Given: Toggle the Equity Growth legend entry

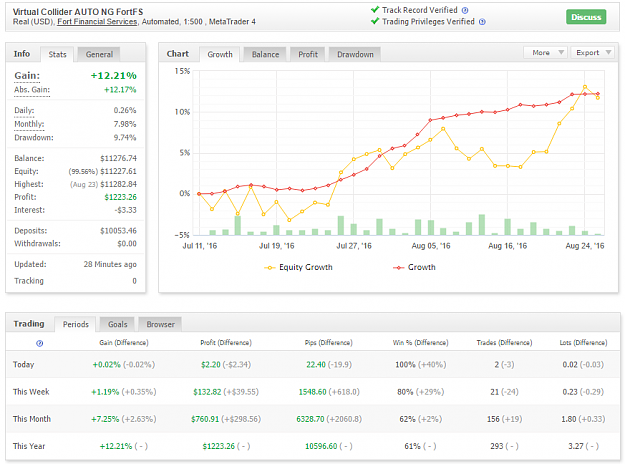Looking at the screenshot, I should pos(298,267).
